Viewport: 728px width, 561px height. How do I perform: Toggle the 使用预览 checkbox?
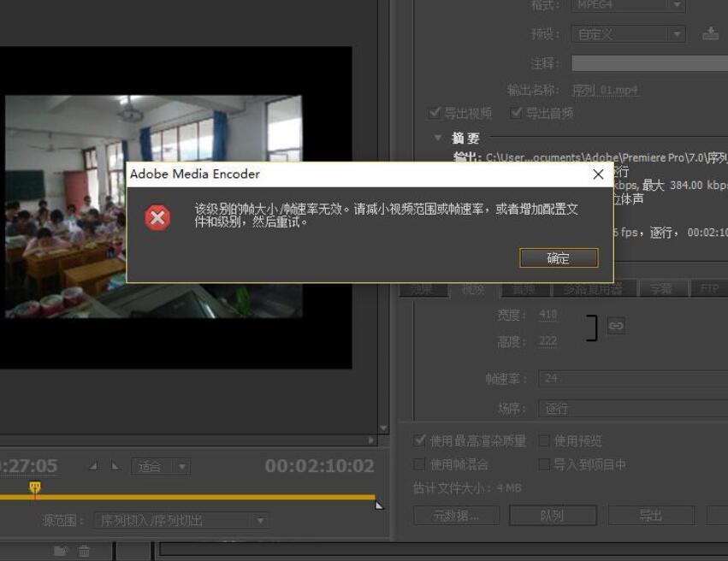tap(544, 440)
